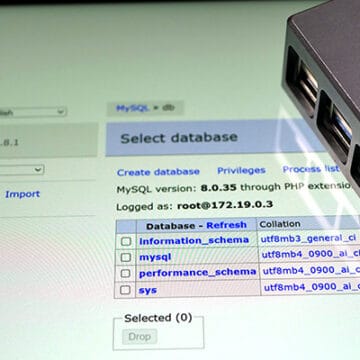Open the language dropdown at top left

[33, 111]
